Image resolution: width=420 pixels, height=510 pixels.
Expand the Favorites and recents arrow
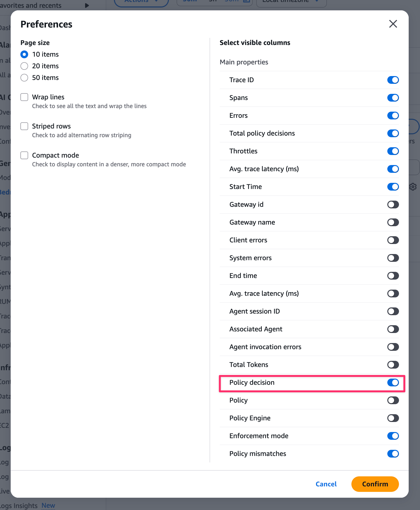87,6
